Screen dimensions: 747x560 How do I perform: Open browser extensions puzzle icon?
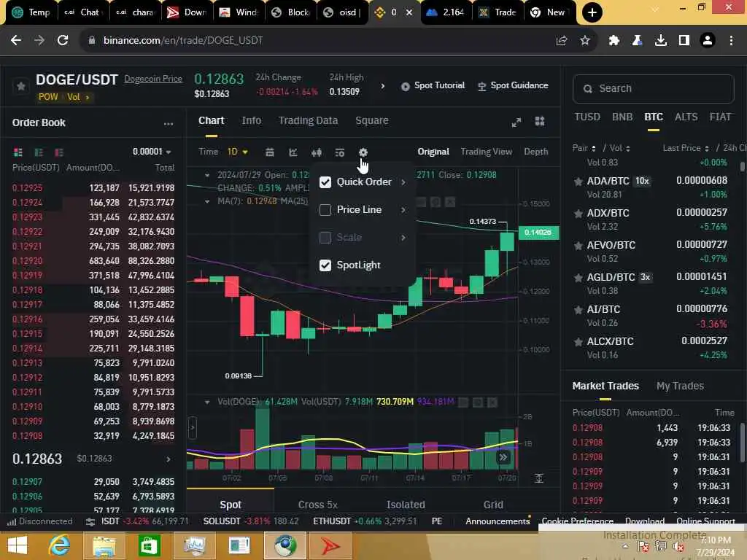(x=614, y=41)
